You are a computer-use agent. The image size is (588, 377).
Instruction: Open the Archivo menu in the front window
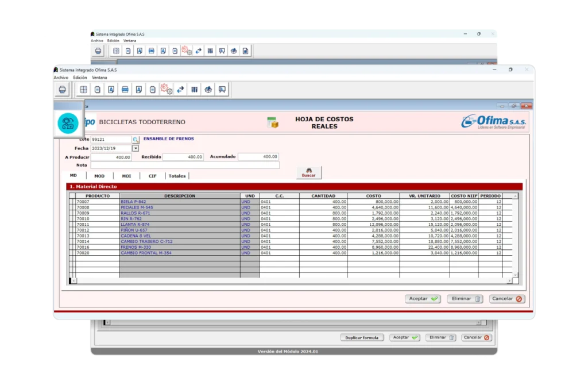61,78
